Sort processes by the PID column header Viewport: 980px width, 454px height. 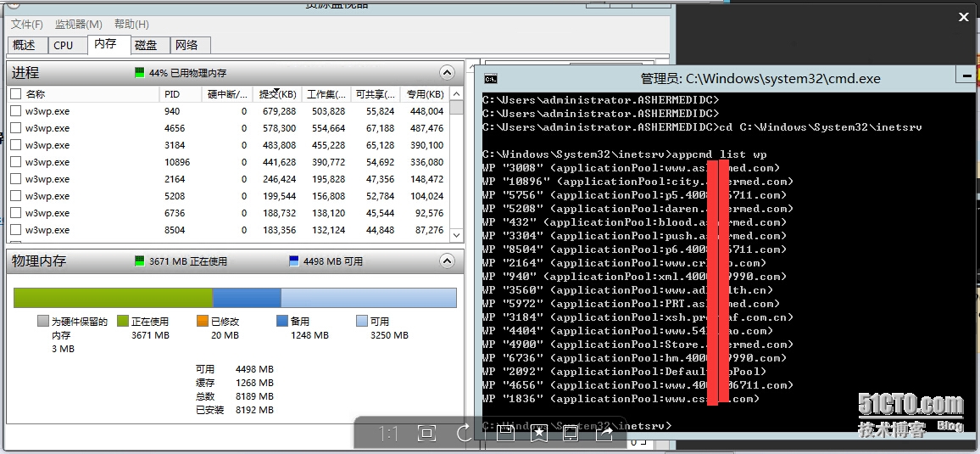(180, 94)
